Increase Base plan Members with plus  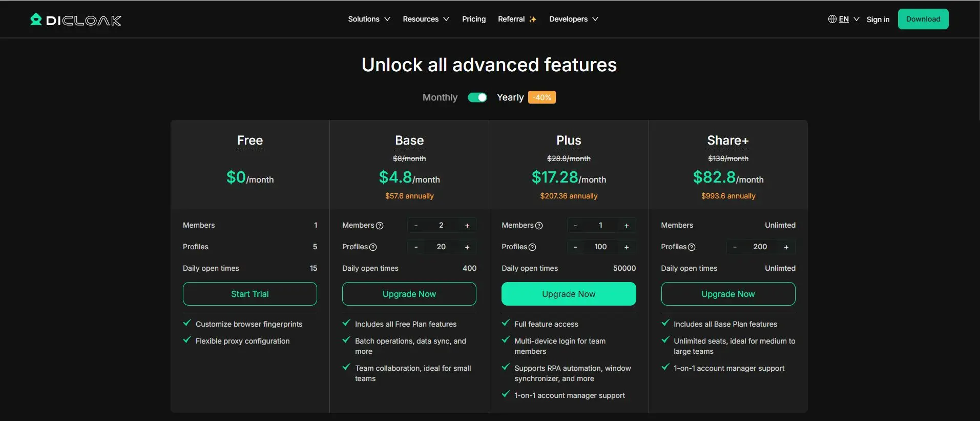pos(467,226)
